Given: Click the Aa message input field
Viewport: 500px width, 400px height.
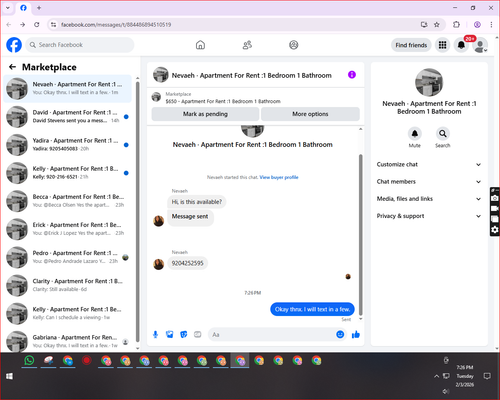Looking at the screenshot, I should 271,334.
